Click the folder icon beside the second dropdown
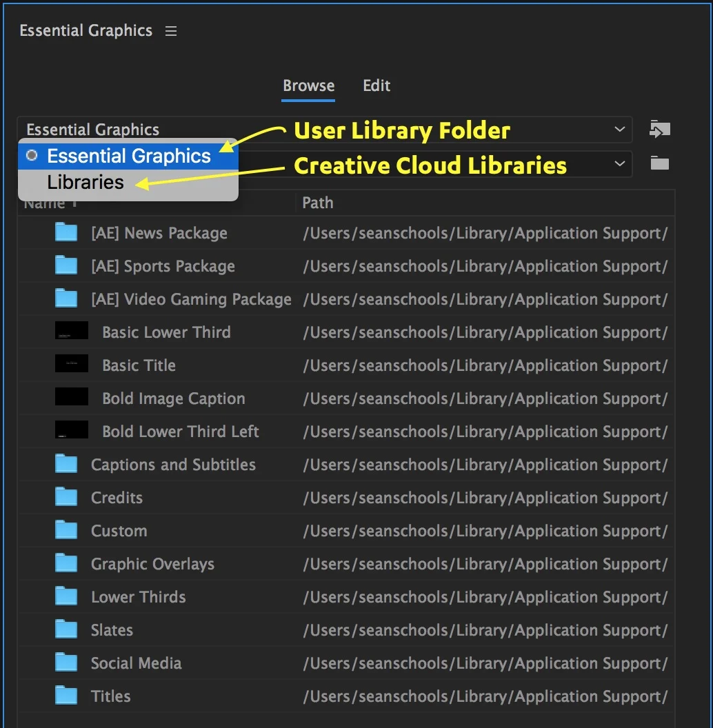Viewport: 713px width, 728px height. click(x=660, y=163)
